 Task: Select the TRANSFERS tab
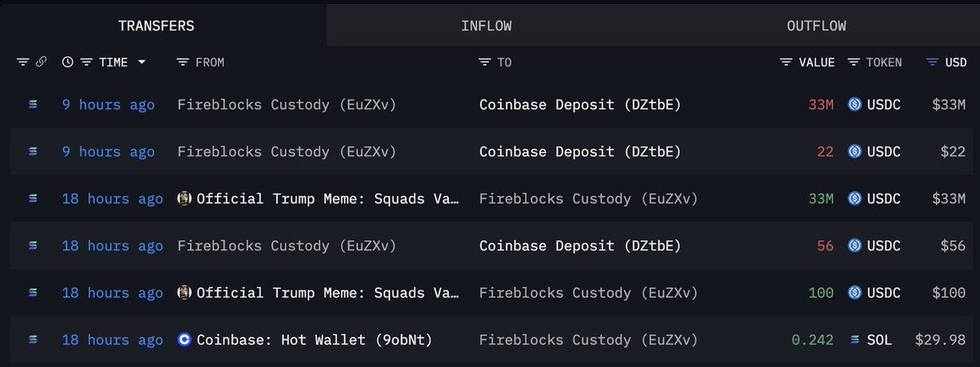[x=156, y=25]
